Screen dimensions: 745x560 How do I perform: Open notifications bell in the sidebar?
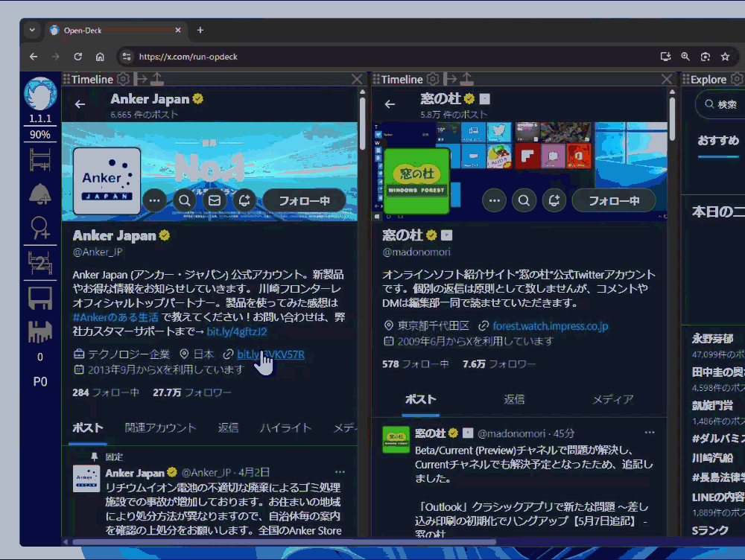40,194
